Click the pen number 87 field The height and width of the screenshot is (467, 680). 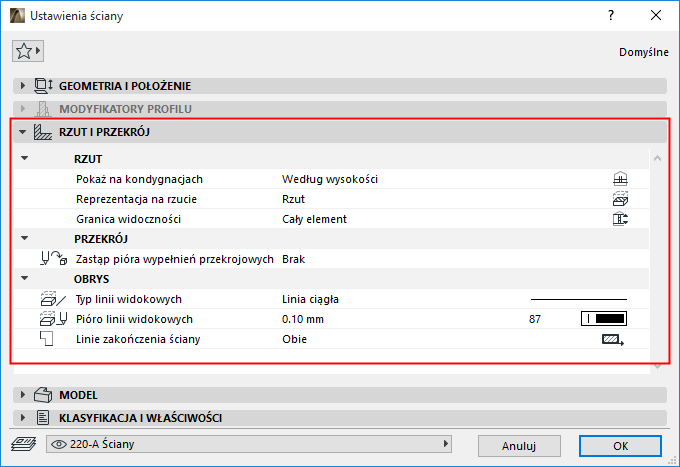(x=535, y=319)
